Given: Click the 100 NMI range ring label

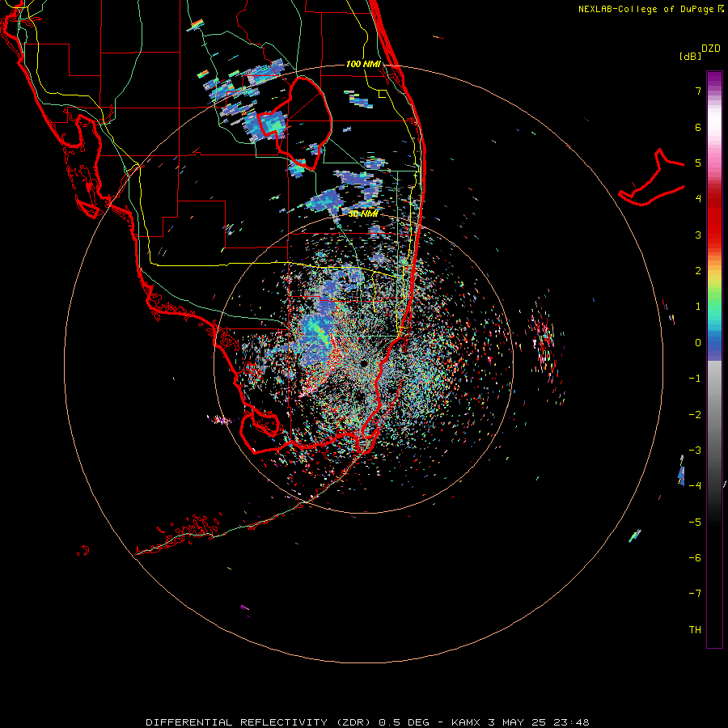Looking at the screenshot, I should (363, 64).
